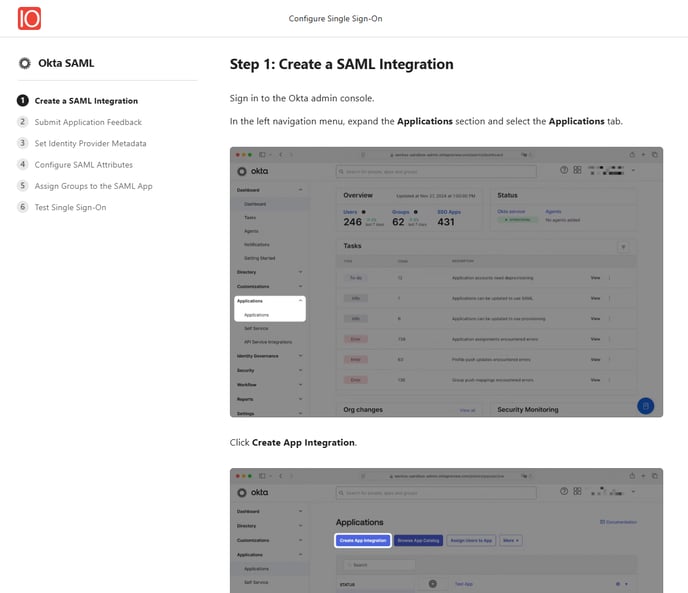
Task: Click the blue round floating button in dashboard screenshot
Action: [x=645, y=406]
